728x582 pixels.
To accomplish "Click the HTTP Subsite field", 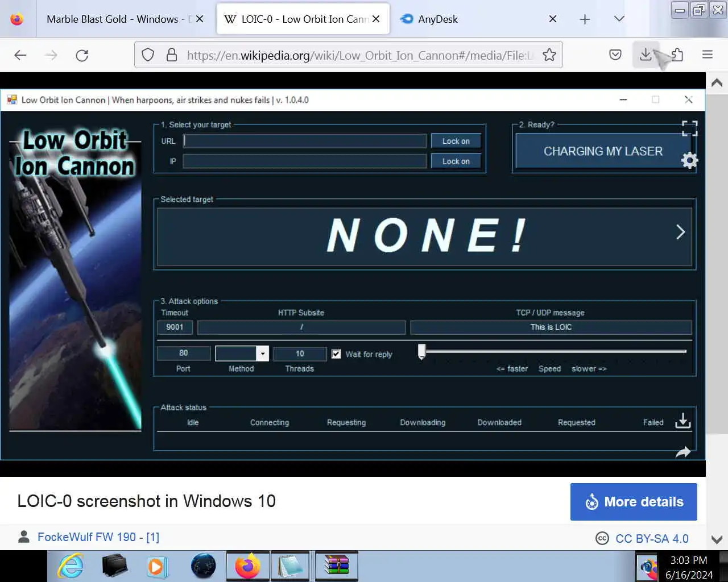I will (301, 327).
